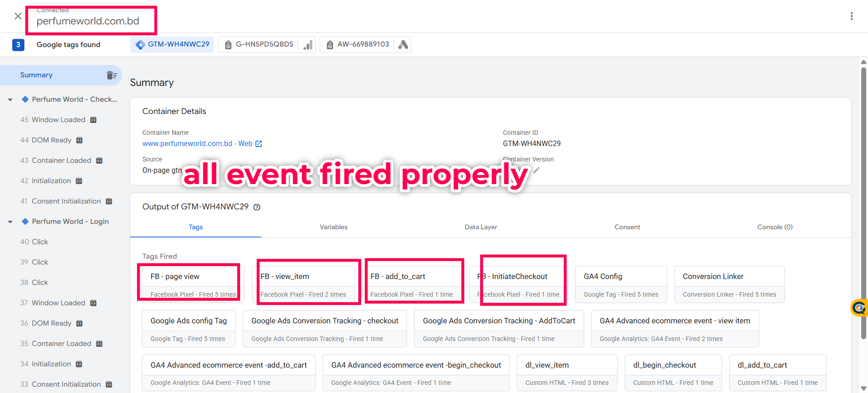Open the GA4 Config fired tag card

tap(621, 284)
